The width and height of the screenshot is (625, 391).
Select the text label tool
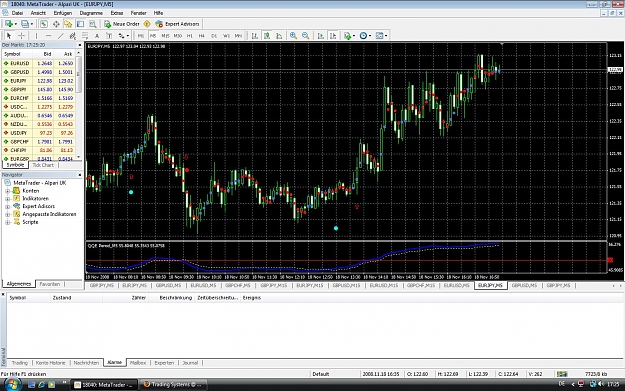pos(109,36)
